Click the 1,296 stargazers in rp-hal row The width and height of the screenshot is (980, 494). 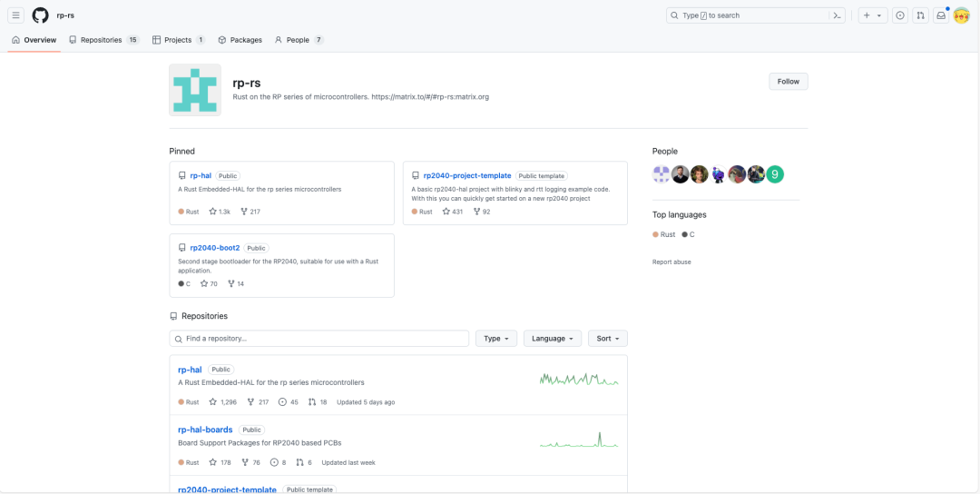click(223, 402)
